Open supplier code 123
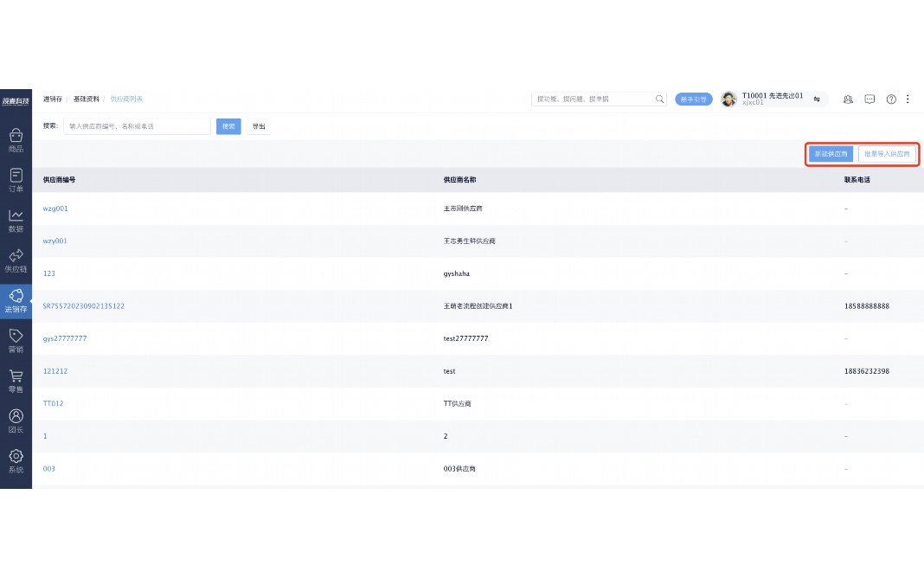 coord(49,273)
